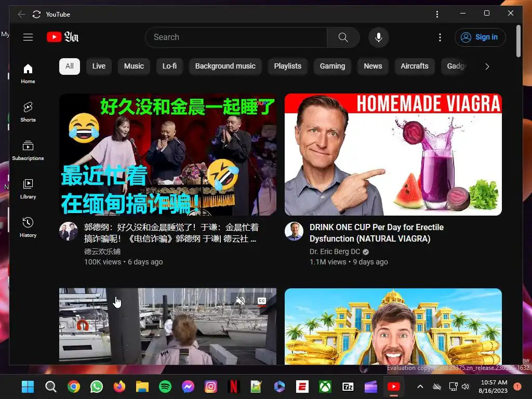
Task: Select the Playlists filter chip
Action: [x=288, y=66]
